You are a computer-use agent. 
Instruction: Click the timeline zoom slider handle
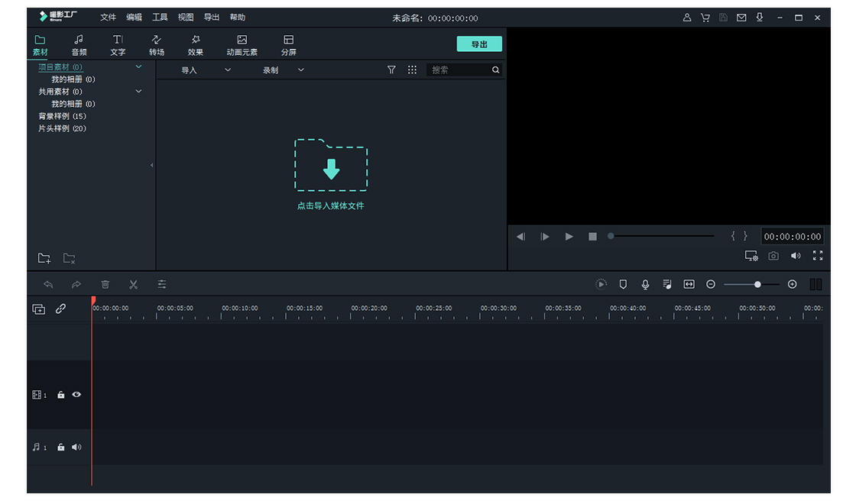757,284
